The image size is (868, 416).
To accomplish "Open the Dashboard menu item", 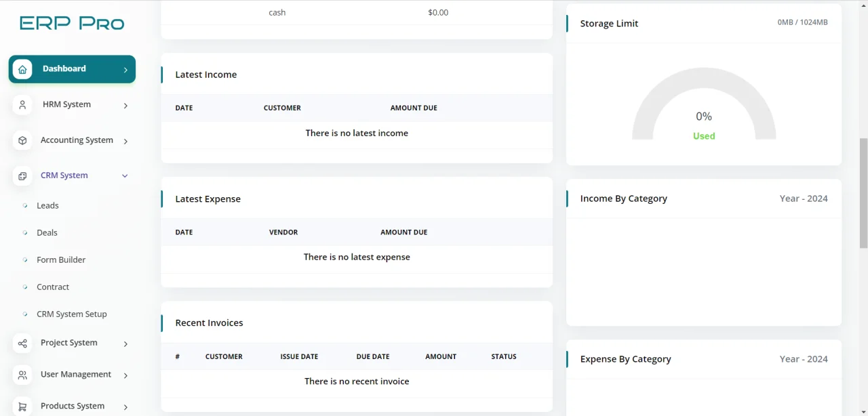I will [x=72, y=69].
